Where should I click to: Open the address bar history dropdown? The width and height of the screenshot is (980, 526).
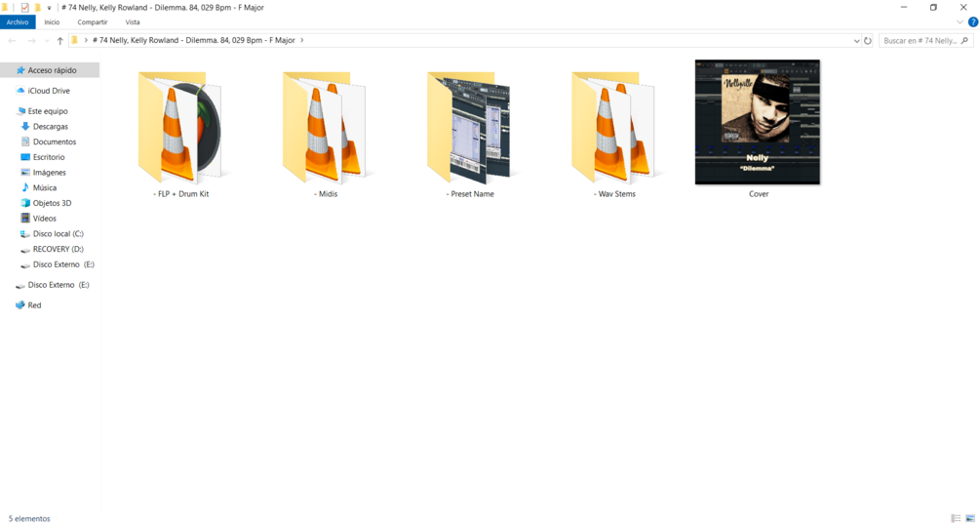point(856,41)
